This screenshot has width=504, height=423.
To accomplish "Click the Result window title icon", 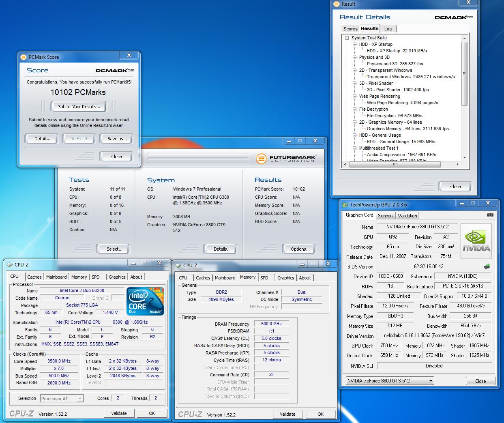I will (337, 4).
